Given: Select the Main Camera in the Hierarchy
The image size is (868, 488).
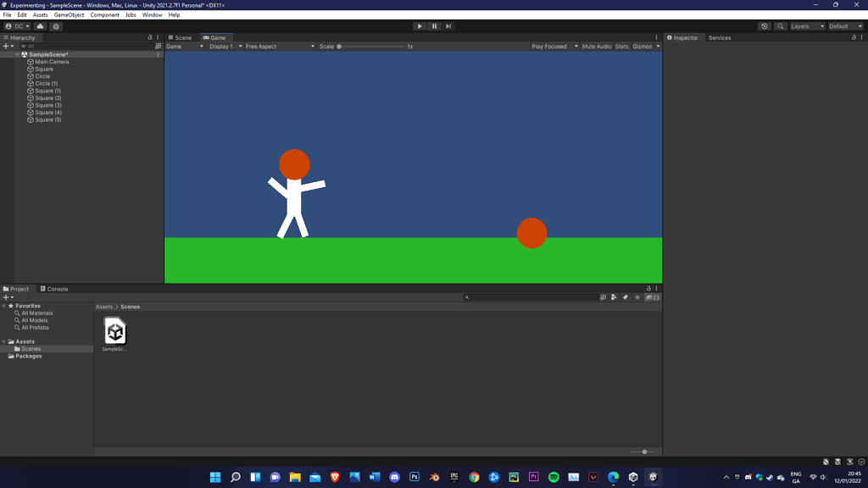Looking at the screenshot, I should [51, 61].
